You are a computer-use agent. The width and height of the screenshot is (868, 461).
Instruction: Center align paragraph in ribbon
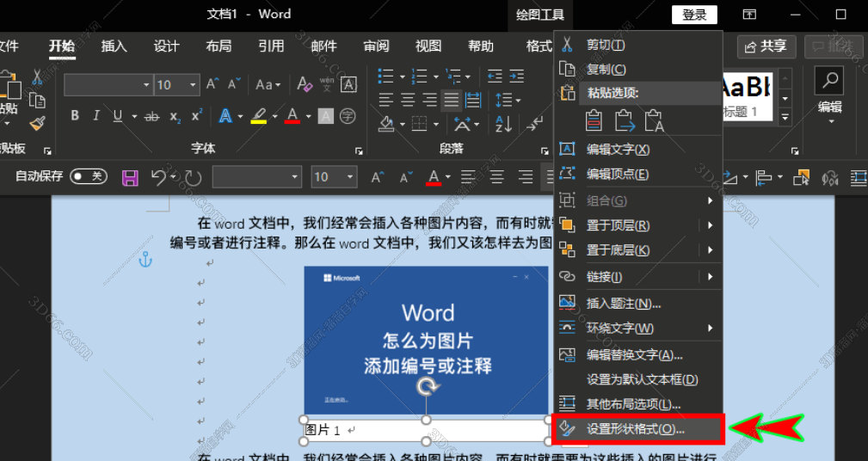pyautogui.click(x=408, y=100)
